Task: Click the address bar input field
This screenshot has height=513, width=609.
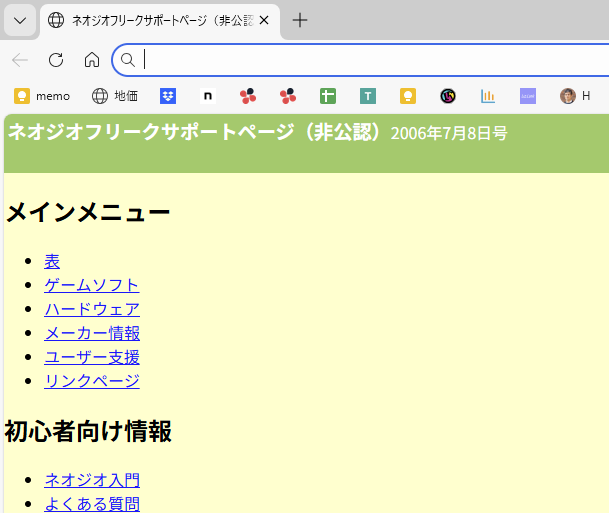Action: [370, 60]
